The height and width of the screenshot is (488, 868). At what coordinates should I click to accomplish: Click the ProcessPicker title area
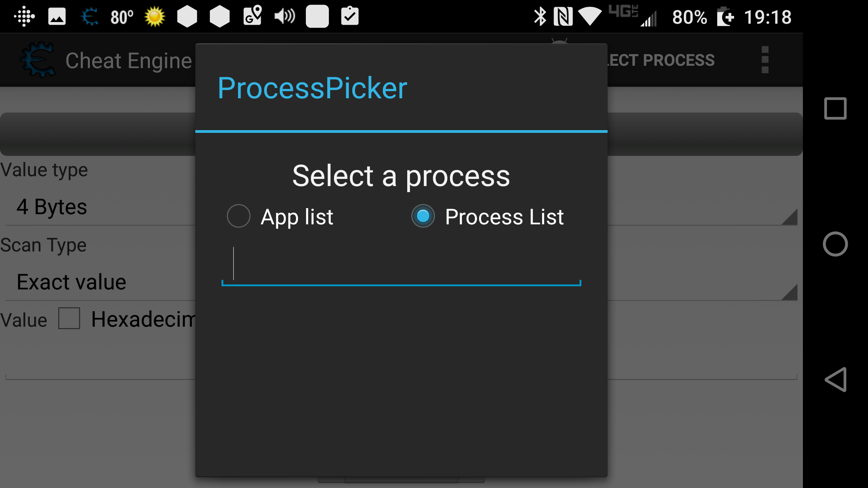coord(312,87)
